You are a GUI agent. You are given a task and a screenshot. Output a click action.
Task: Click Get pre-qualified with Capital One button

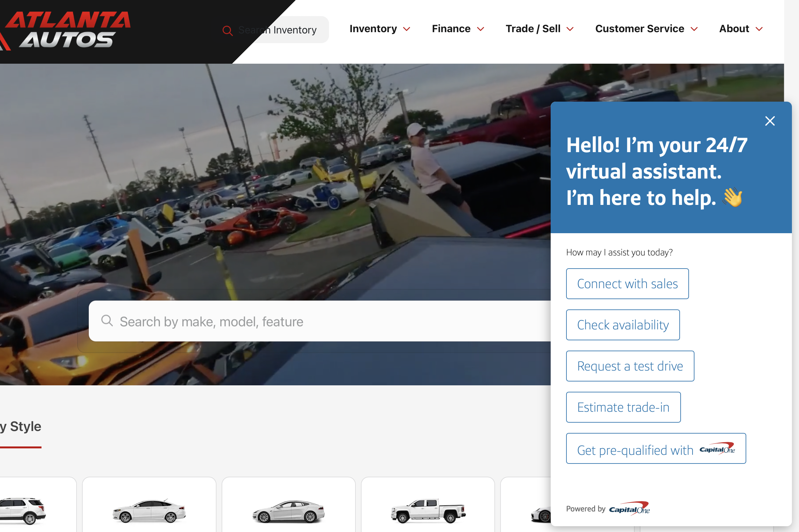coord(656,448)
